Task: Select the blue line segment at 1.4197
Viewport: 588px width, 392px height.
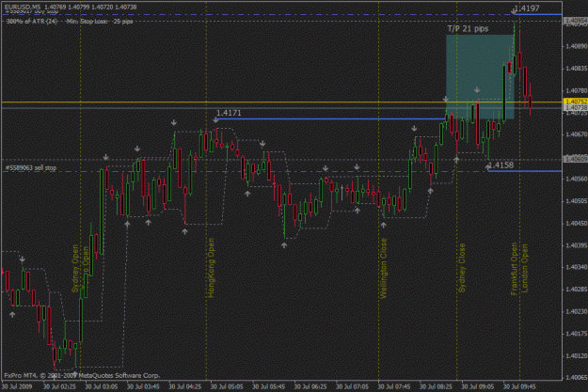Action: tap(538, 15)
